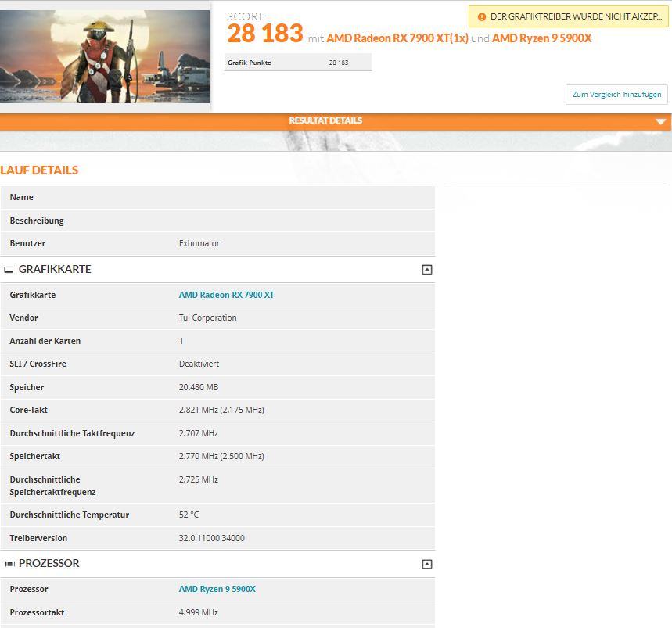Viewport: 672px width, 628px height.
Task: Click the Vendor value Tul Corporation
Action: coord(207,318)
